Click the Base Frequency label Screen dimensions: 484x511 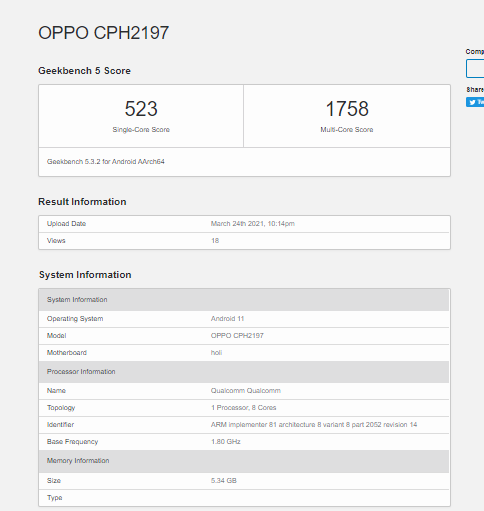click(72, 442)
